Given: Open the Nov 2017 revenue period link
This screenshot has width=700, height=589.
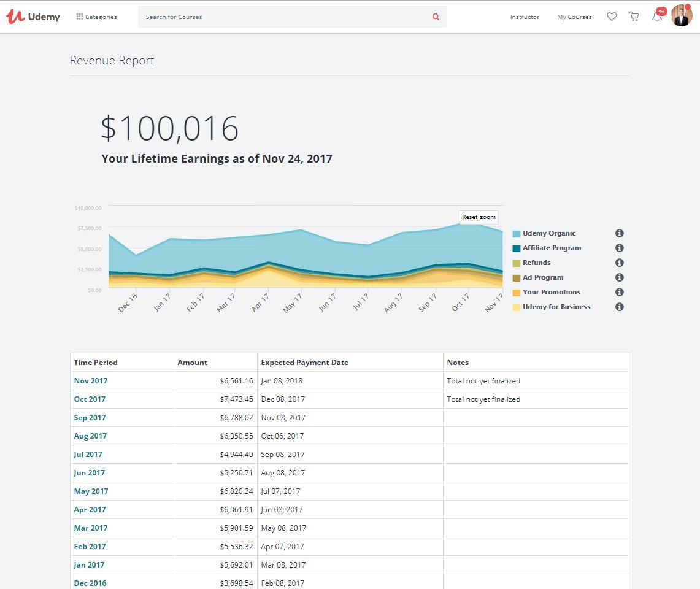Looking at the screenshot, I should [x=91, y=380].
